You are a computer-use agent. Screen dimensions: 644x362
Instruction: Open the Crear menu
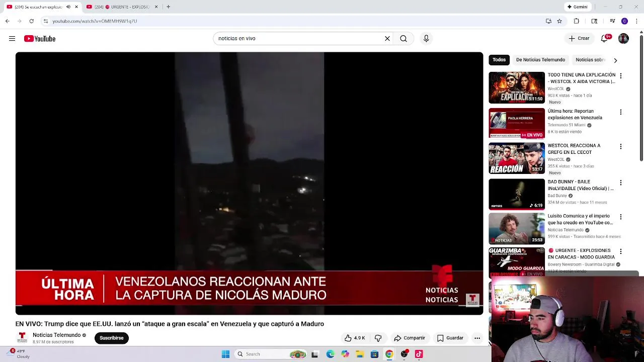click(x=579, y=38)
